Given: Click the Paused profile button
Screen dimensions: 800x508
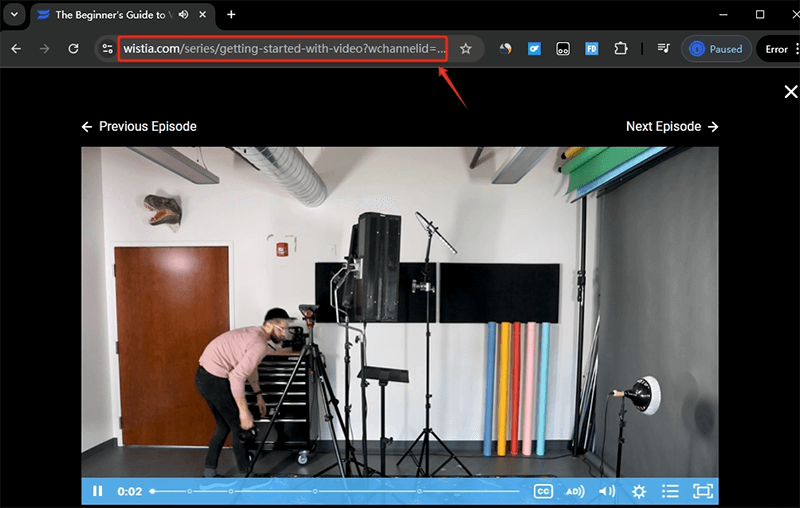Looking at the screenshot, I should 716,49.
